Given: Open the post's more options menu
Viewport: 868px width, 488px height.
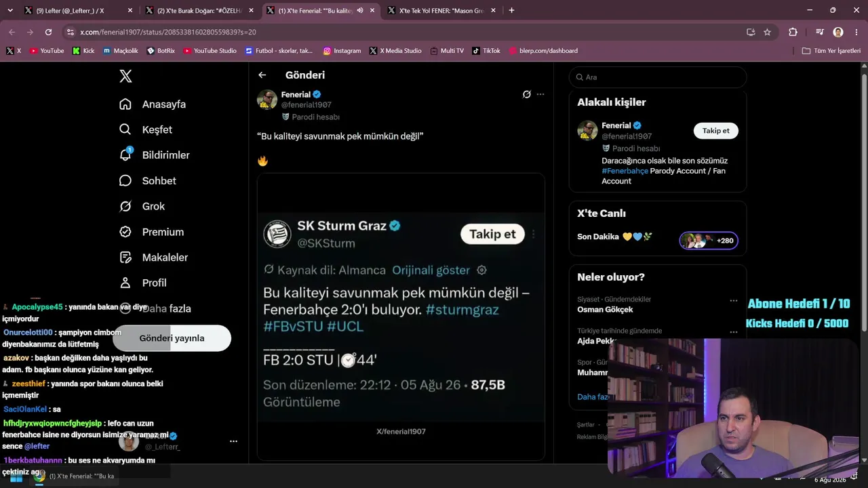Looking at the screenshot, I should point(540,94).
